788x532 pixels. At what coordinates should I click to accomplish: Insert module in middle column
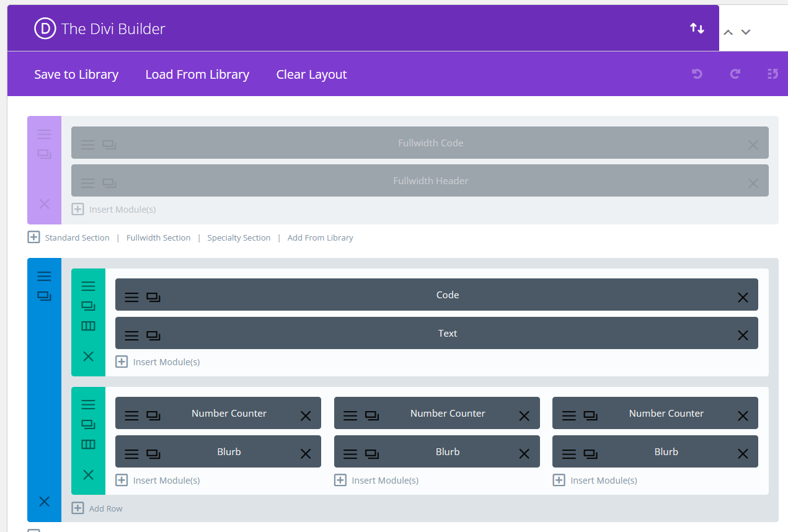[x=376, y=480]
